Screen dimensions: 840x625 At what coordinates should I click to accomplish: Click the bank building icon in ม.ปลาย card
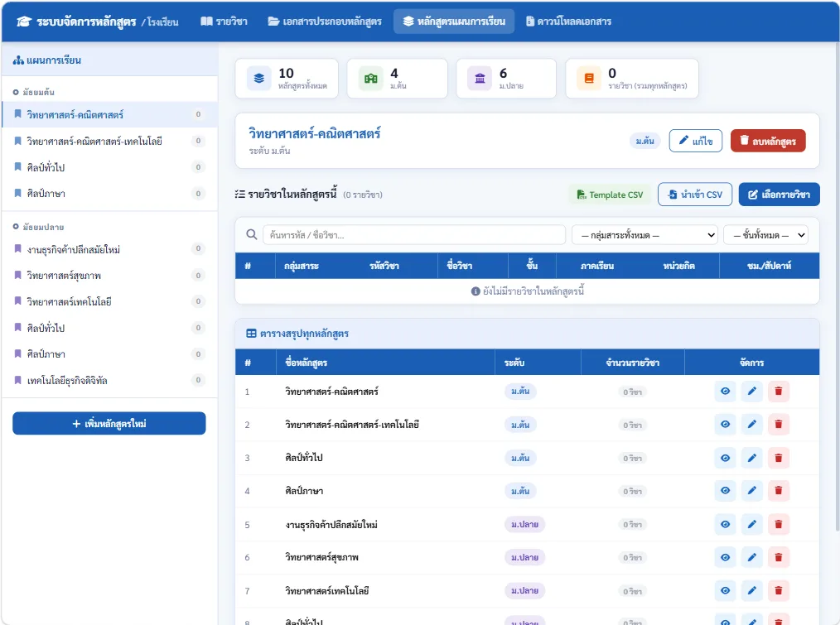(480, 78)
